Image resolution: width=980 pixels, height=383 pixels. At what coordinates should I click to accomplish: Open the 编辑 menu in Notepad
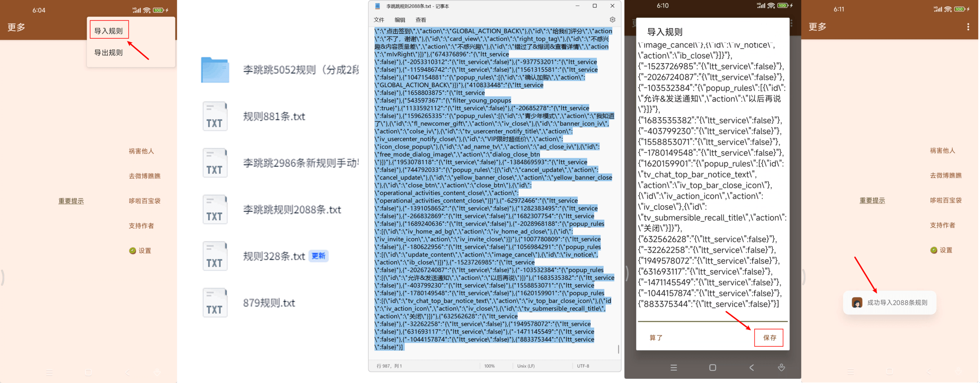(399, 20)
